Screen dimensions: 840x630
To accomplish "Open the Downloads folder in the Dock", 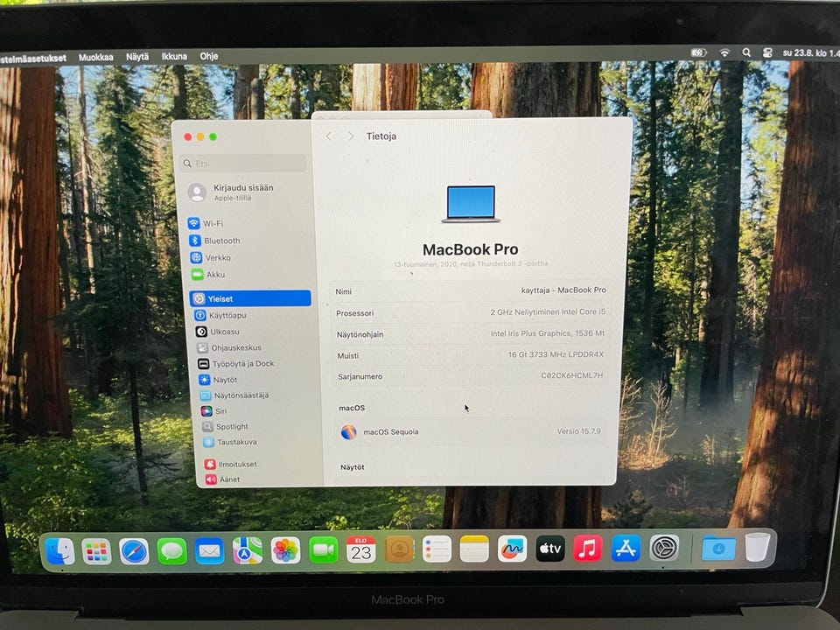I will click(x=718, y=548).
